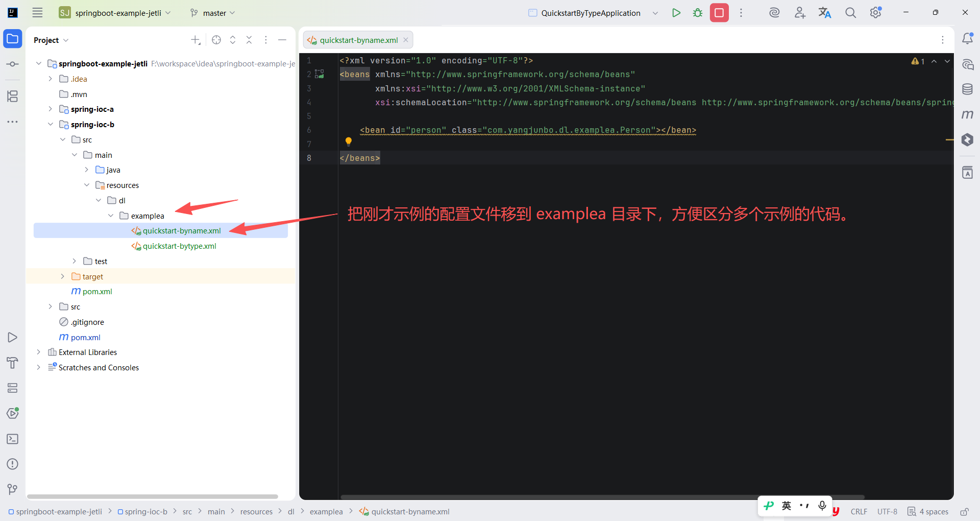Open more run actions menu
Viewport: 980px width, 521px height.
tap(741, 13)
